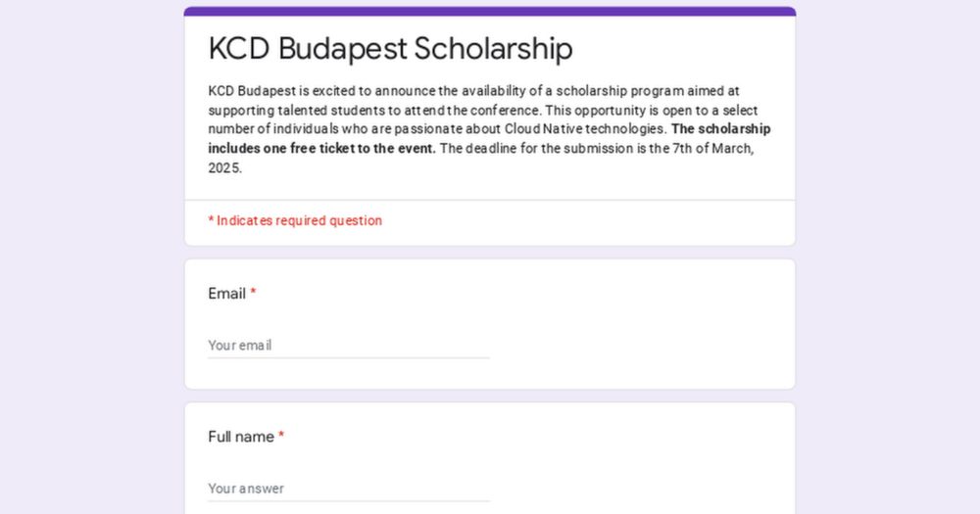Click the 'KCD Budapest Scholarship' form title

point(390,48)
